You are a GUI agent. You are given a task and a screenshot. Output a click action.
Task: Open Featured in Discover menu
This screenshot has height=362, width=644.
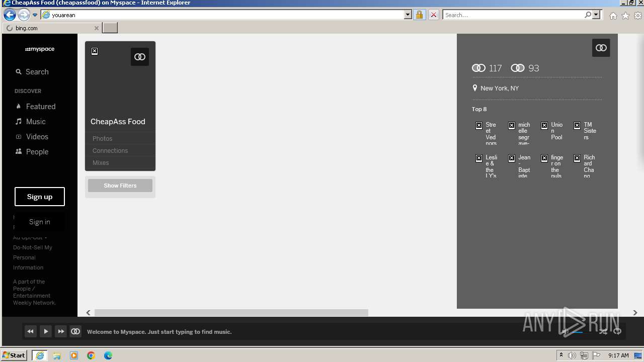35,107
